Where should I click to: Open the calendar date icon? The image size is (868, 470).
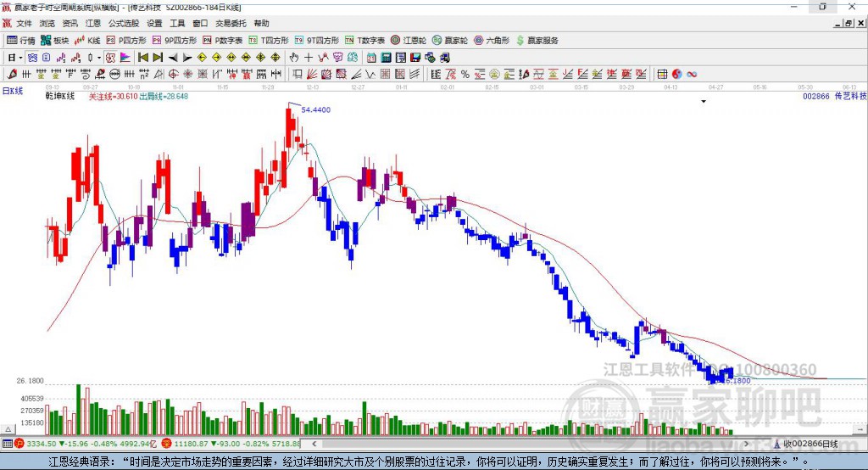coord(371,58)
